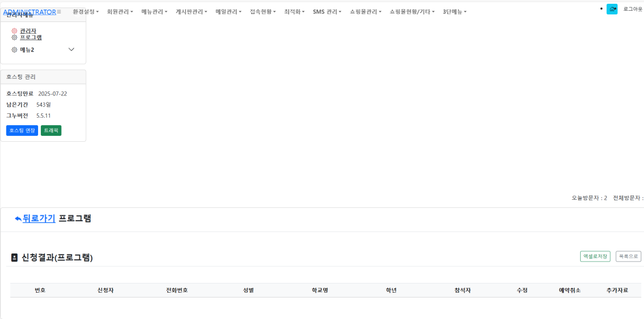Screen dimensions: 644x319
Task: Click the 학년 column header
Action: coord(391,290)
